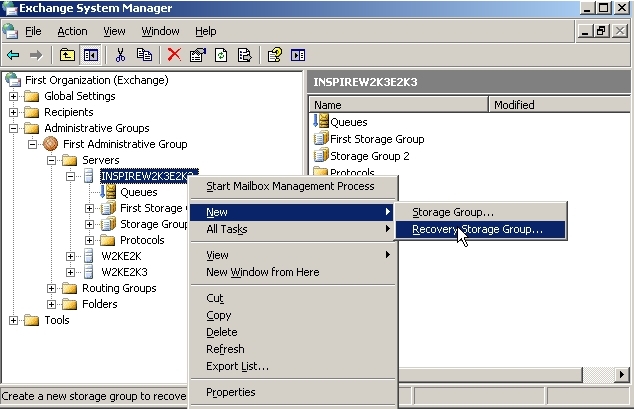Open the View submenu in context menu
This screenshot has height=409, width=634.
click(x=294, y=255)
